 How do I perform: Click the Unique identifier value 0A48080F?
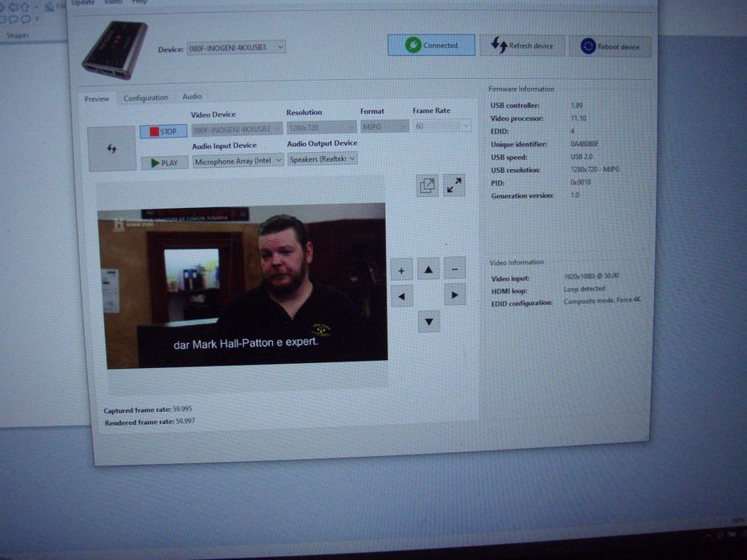[x=584, y=144]
